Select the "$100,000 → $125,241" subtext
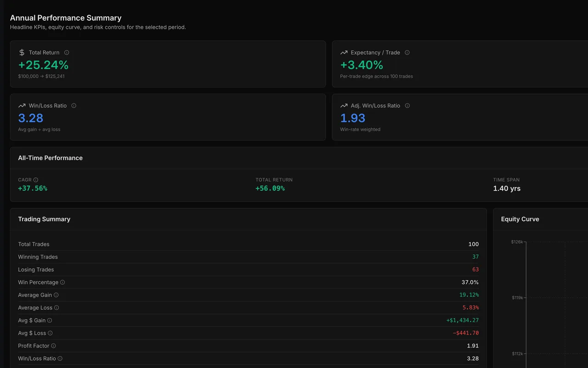 41,76
